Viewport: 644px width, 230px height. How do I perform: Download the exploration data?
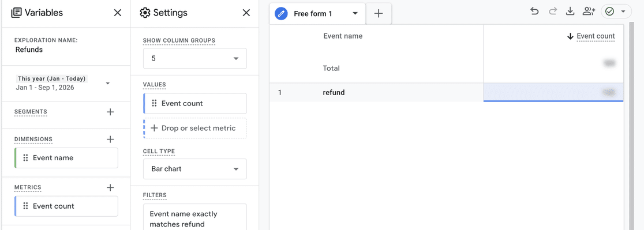(570, 12)
